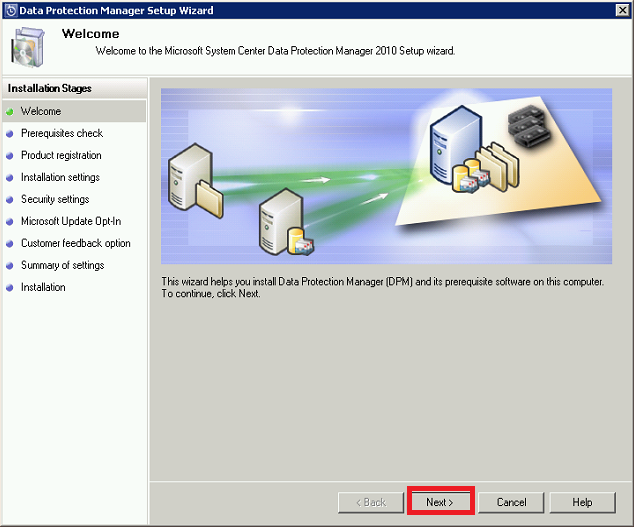Select the Prerequisites check stage
634x527 pixels.
[x=62, y=134]
